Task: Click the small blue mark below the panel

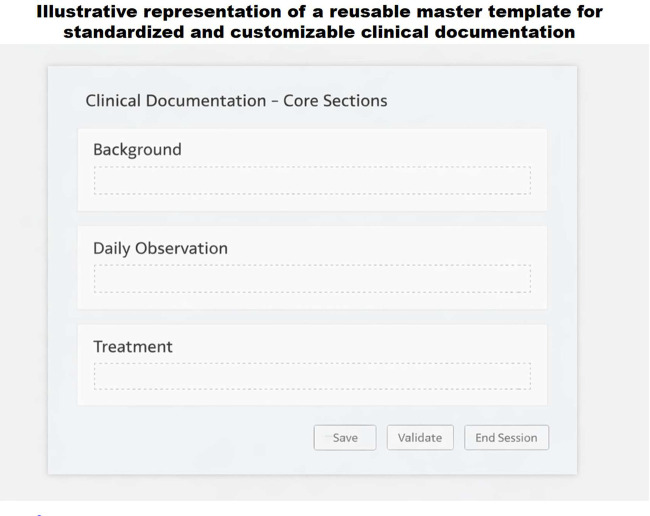Action: point(39,514)
